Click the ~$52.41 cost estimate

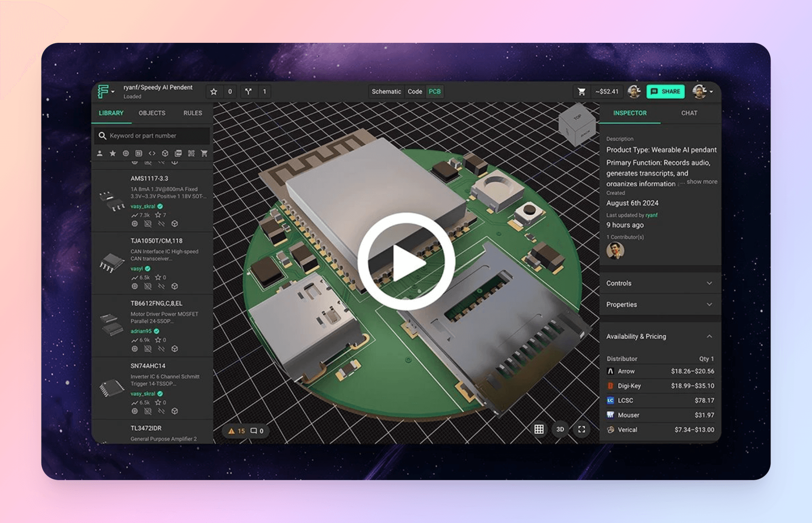click(607, 91)
